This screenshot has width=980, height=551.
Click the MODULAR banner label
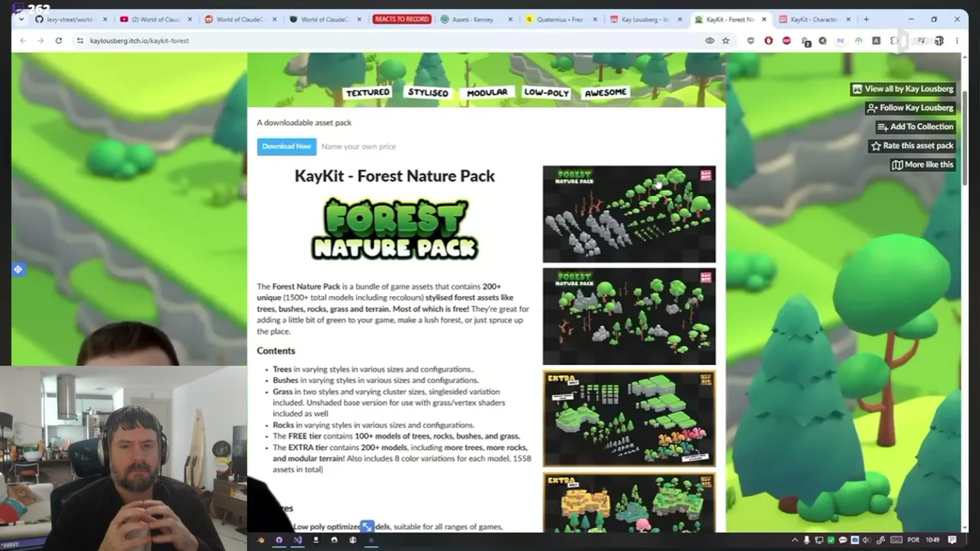point(487,92)
